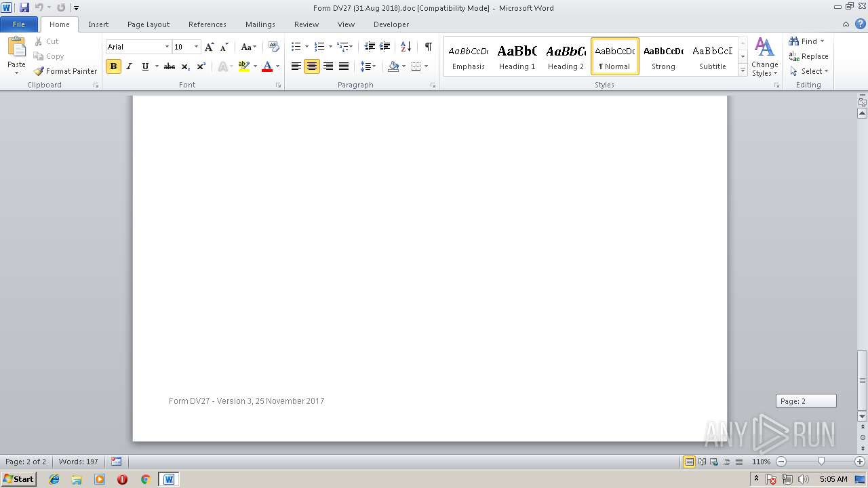
Task: Click macro recording status bar icon
Action: click(x=116, y=462)
